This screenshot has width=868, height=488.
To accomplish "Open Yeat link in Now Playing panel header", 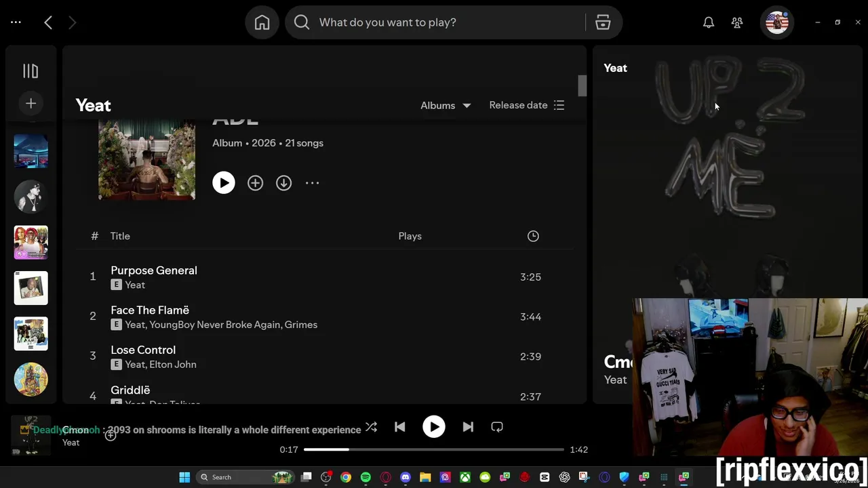I will (616, 68).
